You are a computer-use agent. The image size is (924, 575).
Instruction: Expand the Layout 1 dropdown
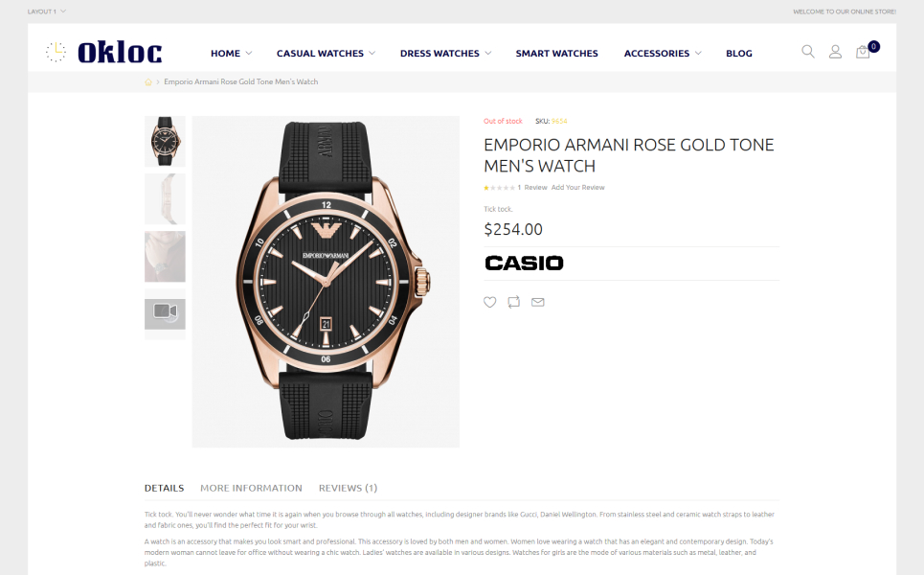(x=46, y=11)
